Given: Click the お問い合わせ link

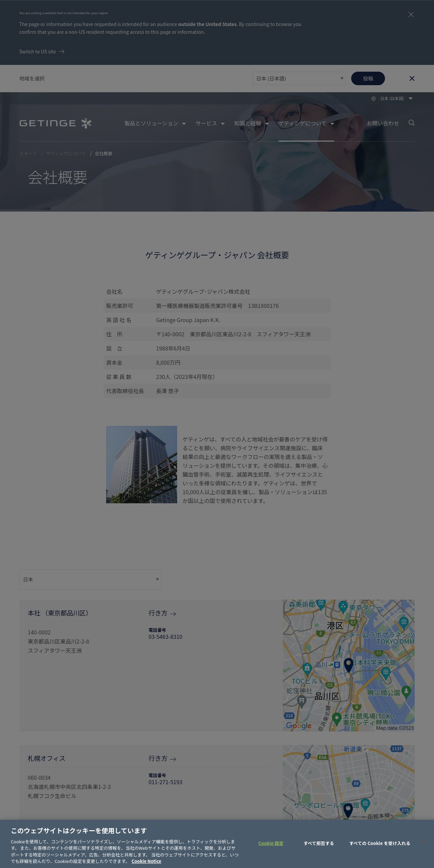Looking at the screenshot, I should pos(383,123).
